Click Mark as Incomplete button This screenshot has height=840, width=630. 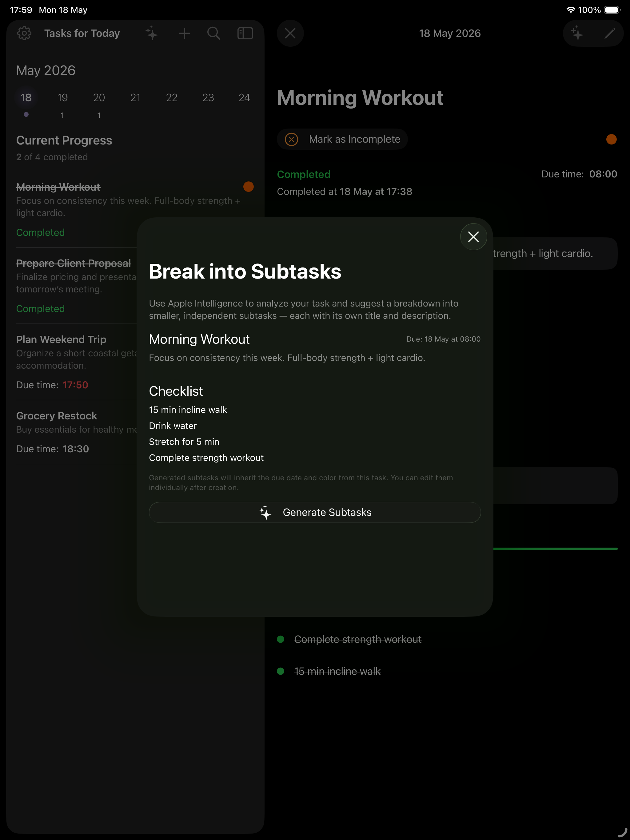point(342,139)
